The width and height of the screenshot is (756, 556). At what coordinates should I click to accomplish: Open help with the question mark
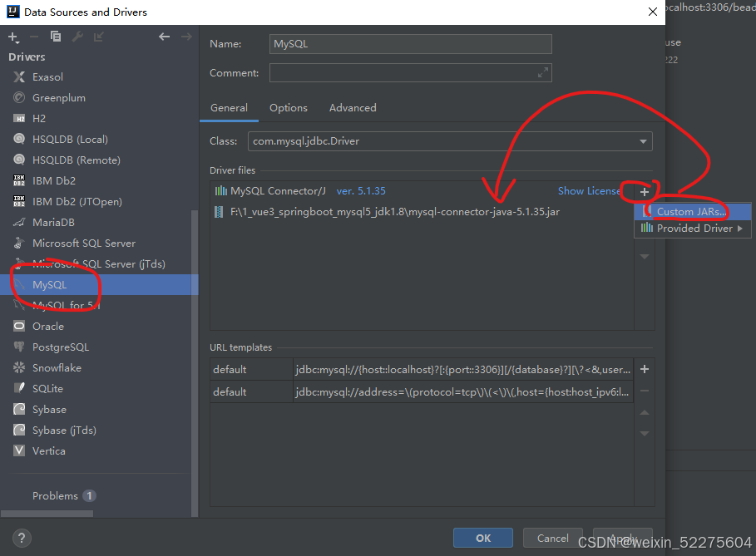(x=22, y=539)
